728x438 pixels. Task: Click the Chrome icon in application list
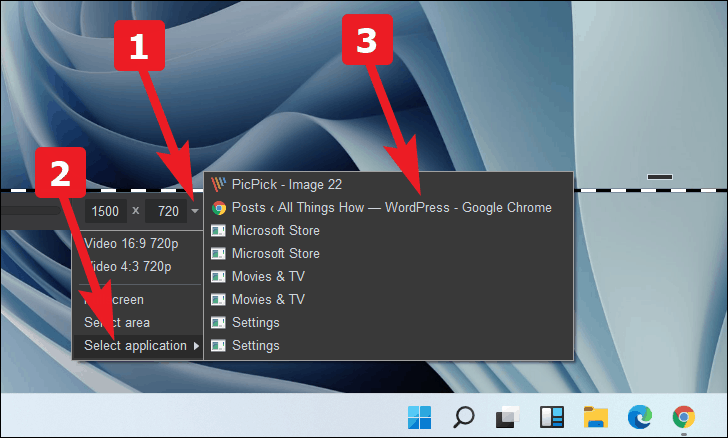[219, 208]
